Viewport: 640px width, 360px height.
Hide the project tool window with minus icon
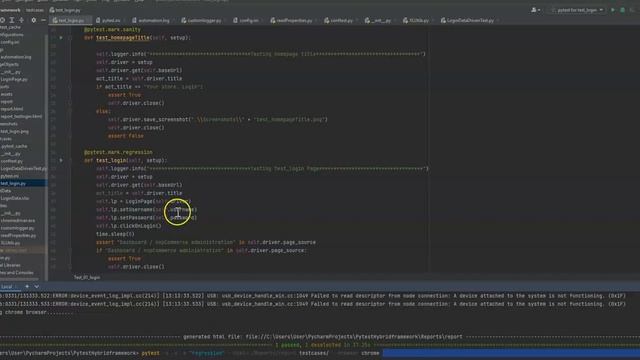pos(43,20)
